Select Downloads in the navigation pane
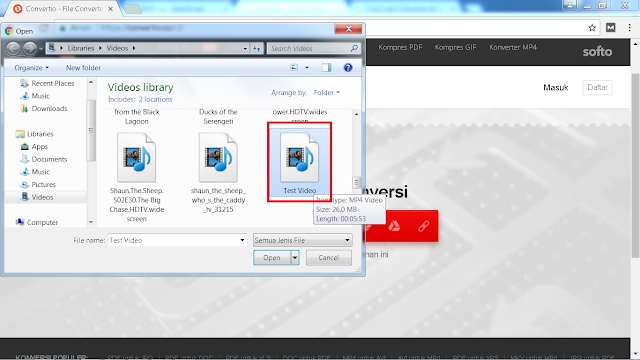640x360 pixels. coord(49,109)
